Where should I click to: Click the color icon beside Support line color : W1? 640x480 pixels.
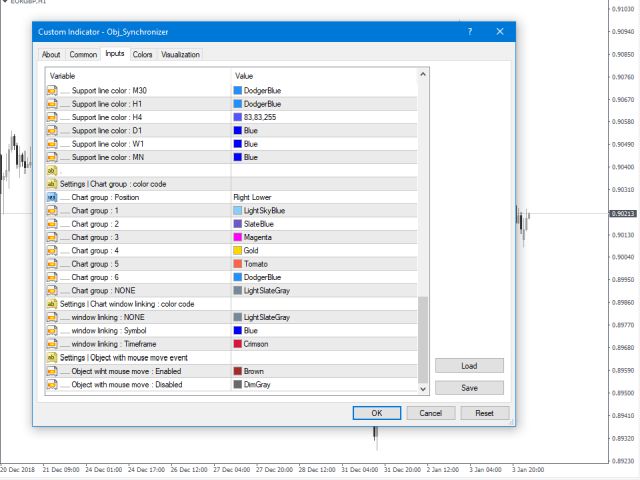click(x=52, y=144)
